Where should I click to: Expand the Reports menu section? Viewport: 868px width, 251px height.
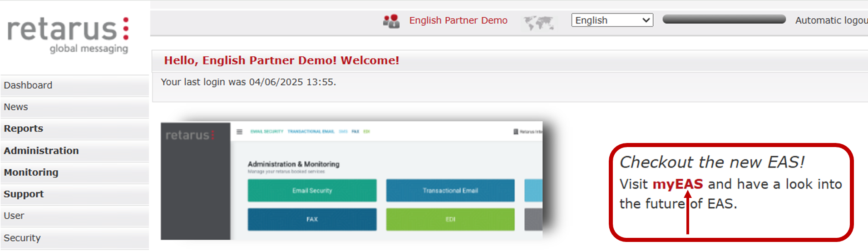click(x=75, y=129)
